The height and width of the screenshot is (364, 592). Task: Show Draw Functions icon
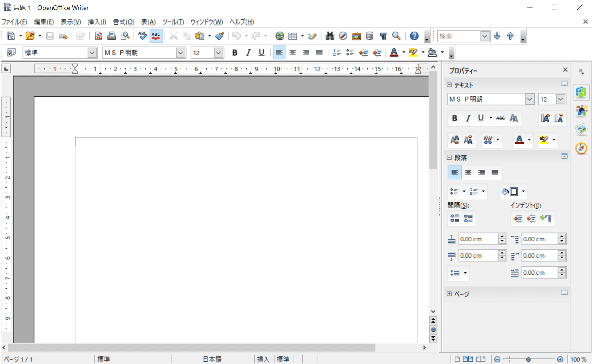[x=312, y=36]
